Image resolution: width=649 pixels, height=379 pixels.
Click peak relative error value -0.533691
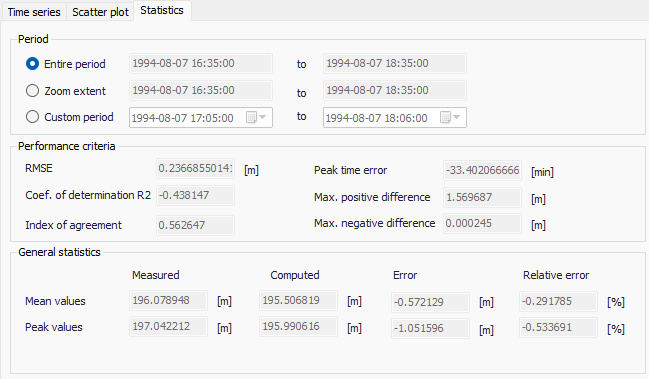(x=558, y=327)
